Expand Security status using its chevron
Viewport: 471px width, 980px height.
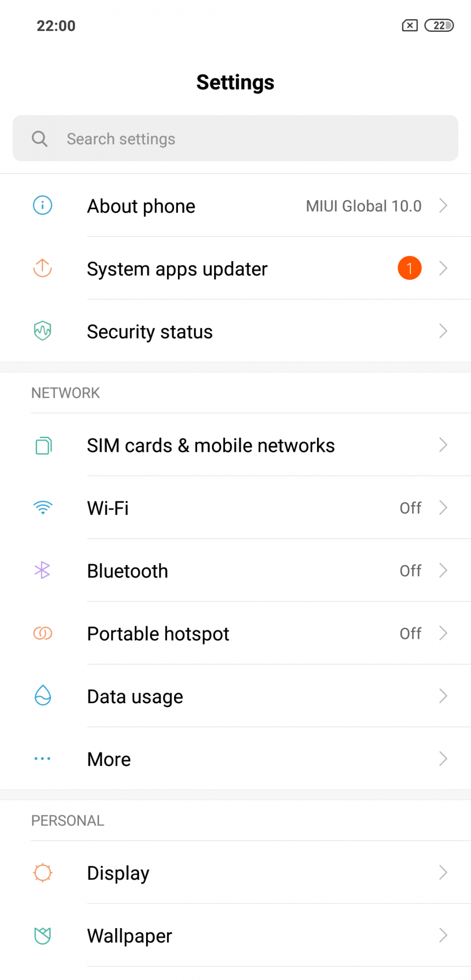point(443,331)
